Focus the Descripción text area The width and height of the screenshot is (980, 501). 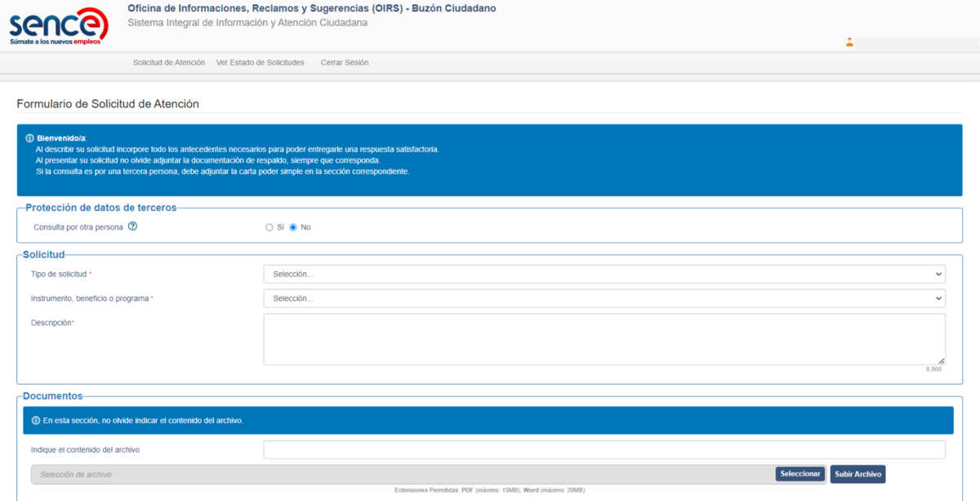(604, 338)
